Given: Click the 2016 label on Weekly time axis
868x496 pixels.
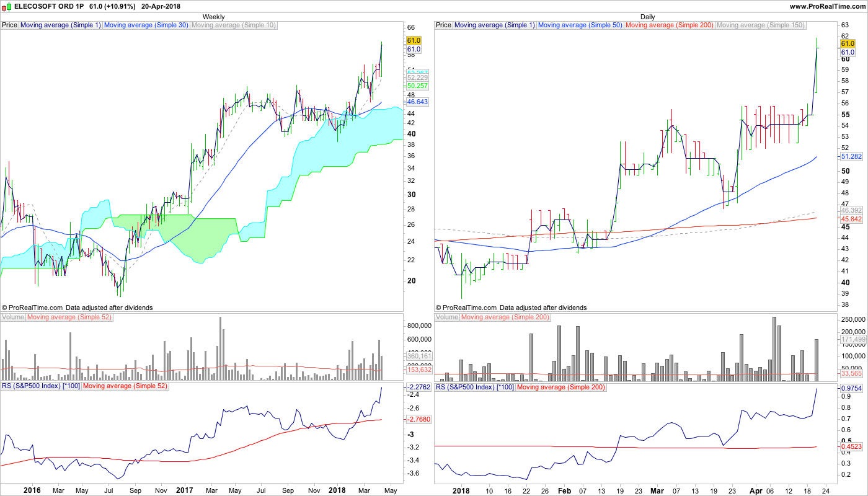Looking at the screenshot, I should click(32, 490).
